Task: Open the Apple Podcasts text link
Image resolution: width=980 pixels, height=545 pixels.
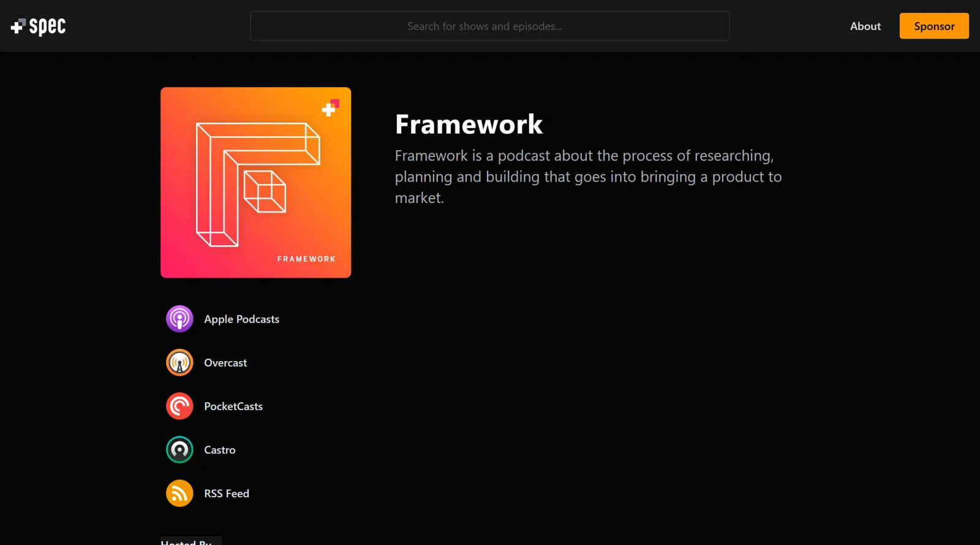Action: click(241, 319)
